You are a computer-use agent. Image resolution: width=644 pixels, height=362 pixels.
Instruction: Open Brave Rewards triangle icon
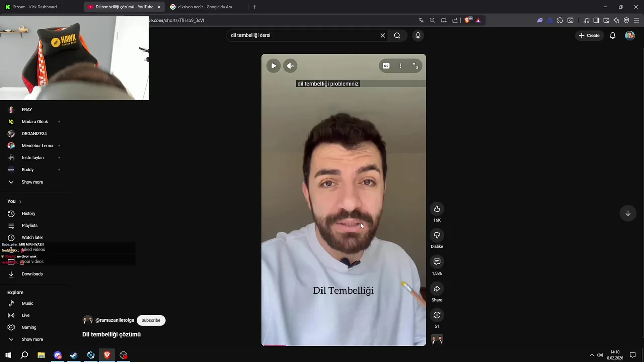(x=478, y=20)
